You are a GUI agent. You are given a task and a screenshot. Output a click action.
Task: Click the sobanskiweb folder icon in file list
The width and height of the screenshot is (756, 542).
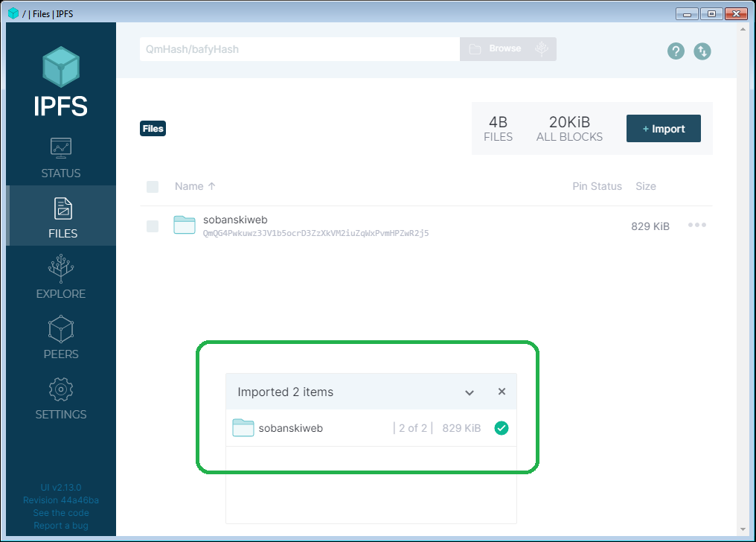pos(185,225)
